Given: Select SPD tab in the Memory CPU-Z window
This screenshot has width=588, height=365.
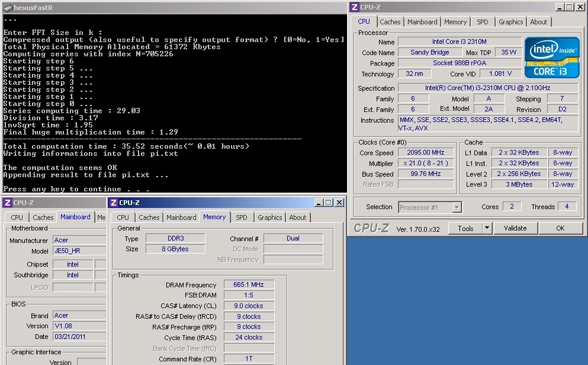Looking at the screenshot, I should (x=241, y=217).
